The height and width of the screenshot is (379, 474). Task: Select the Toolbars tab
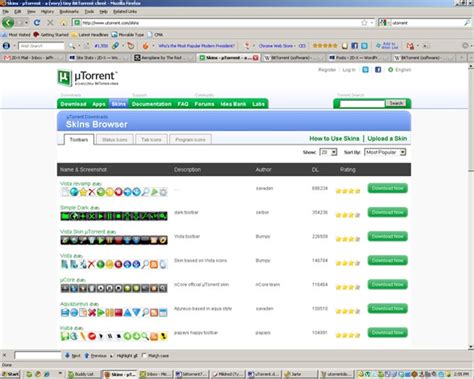coord(79,140)
